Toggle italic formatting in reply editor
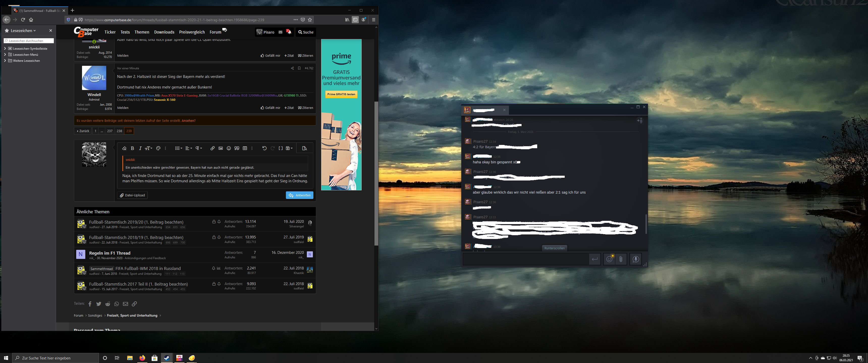Image resolution: width=868 pixels, height=363 pixels. (140, 148)
